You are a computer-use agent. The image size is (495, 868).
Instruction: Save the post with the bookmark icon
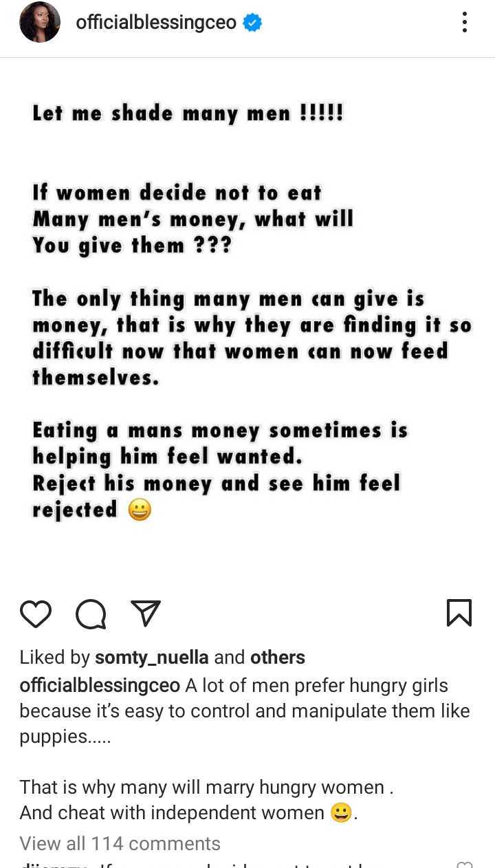[x=459, y=613]
